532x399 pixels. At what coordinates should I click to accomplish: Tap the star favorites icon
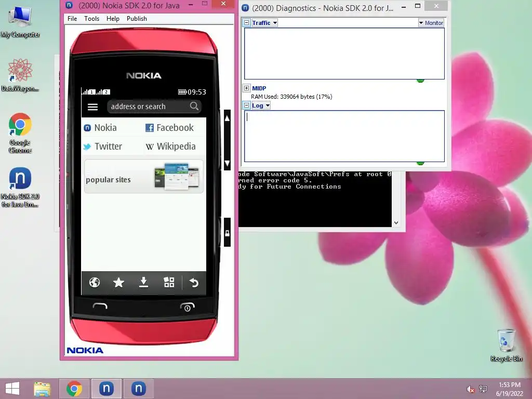pos(118,282)
